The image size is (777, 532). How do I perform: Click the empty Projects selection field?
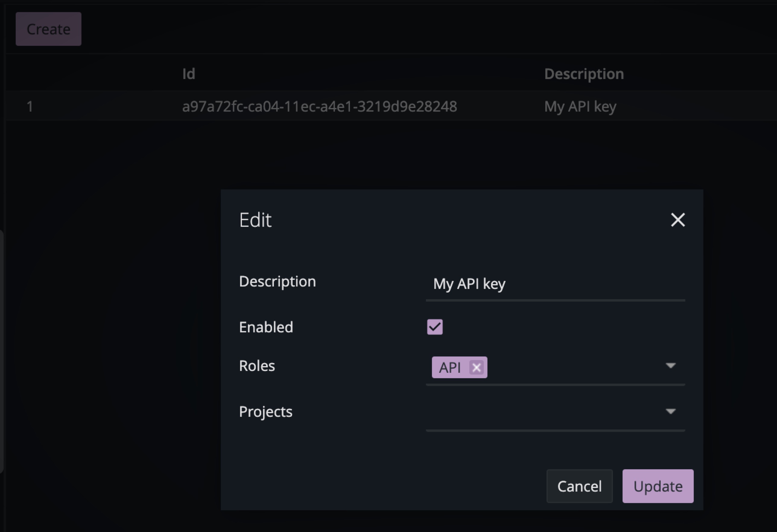tap(542, 412)
